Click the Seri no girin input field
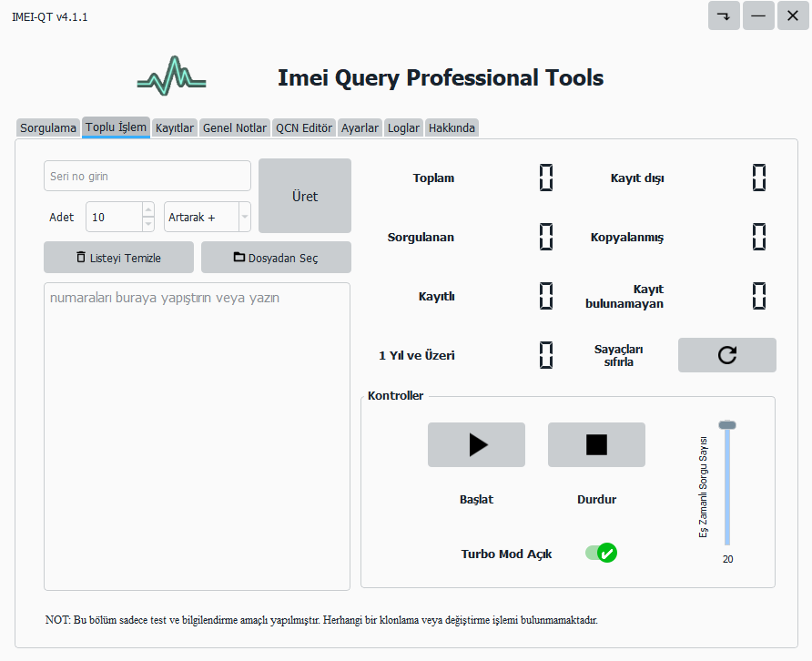The height and width of the screenshot is (661, 812). coord(147,176)
